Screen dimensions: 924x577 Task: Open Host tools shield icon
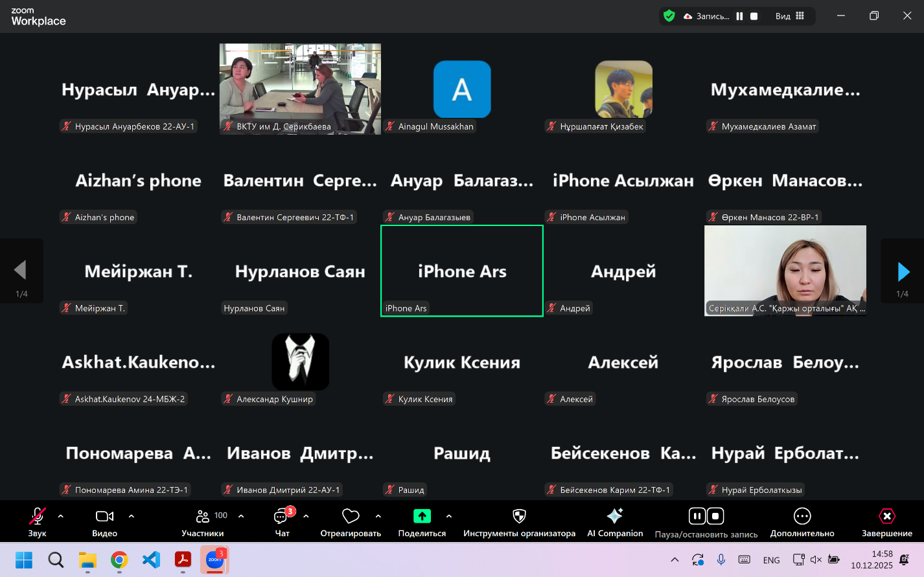519,516
